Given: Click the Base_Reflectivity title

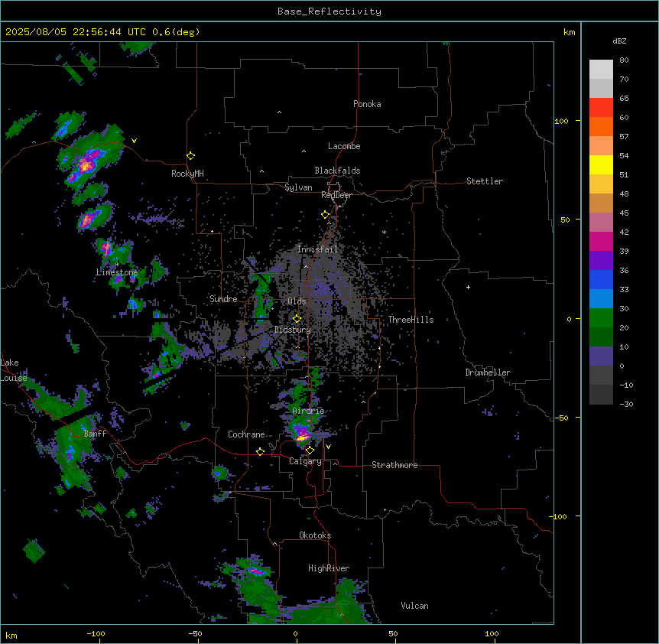Looking at the screenshot, I should pyautogui.click(x=329, y=11).
